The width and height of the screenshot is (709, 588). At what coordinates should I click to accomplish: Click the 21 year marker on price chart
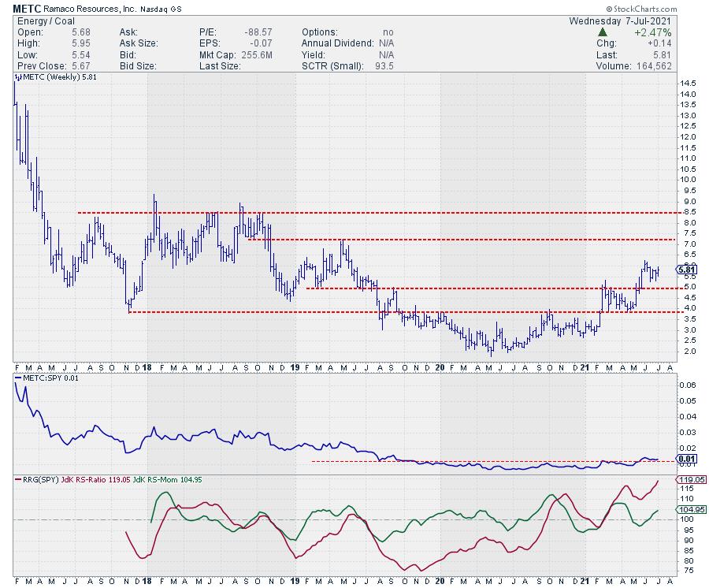pyautogui.click(x=584, y=367)
